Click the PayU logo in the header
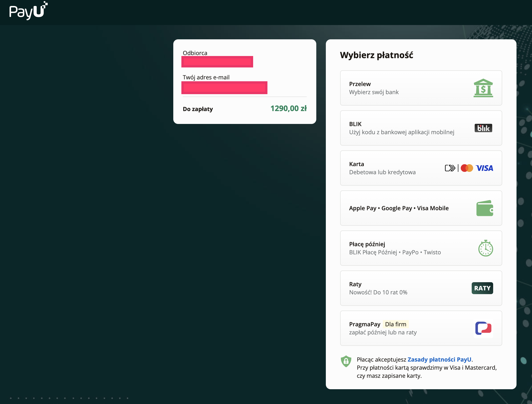The height and width of the screenshot is (404, 532). click(x=28, y=10)
